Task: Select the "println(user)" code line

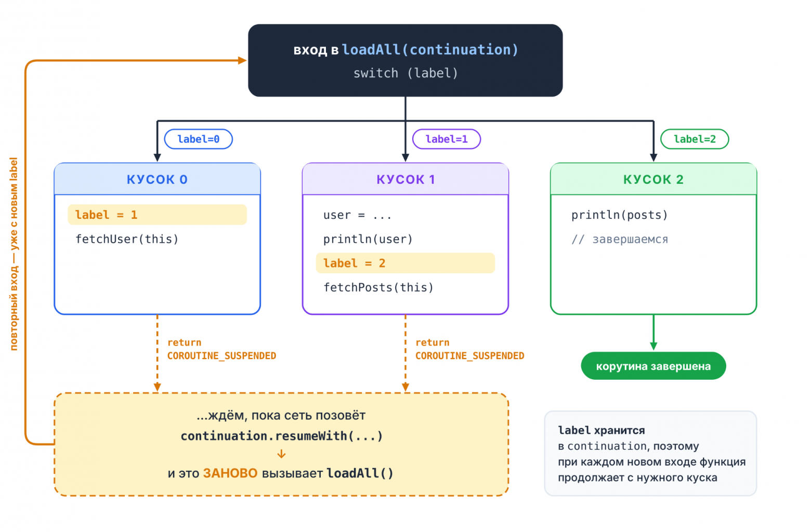Action: [x=368, y=239]
